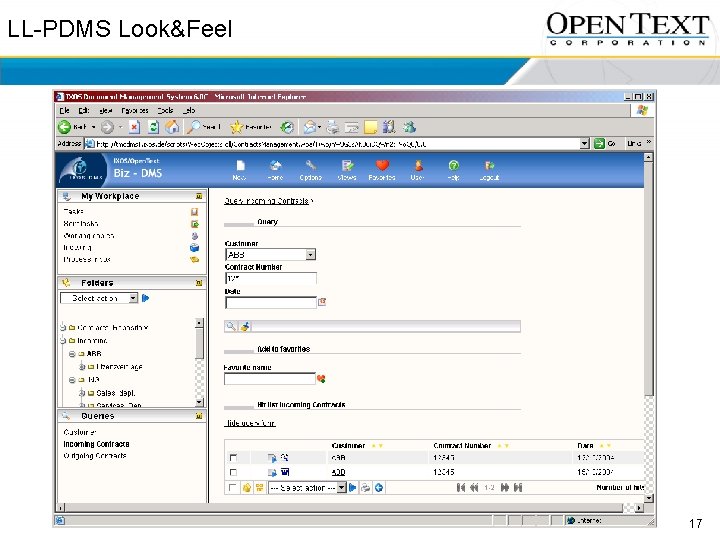Open the File menu

pos(64,110)
